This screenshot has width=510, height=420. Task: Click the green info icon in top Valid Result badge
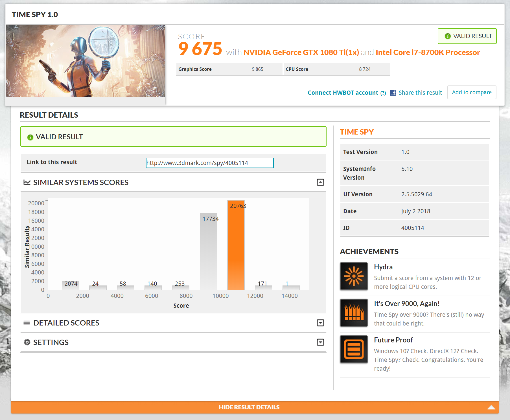pyautogui.click(x=448, y=36)
